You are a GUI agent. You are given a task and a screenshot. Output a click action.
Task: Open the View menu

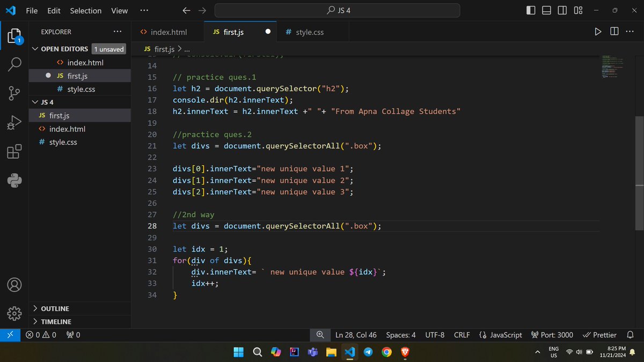click(119, 10)
